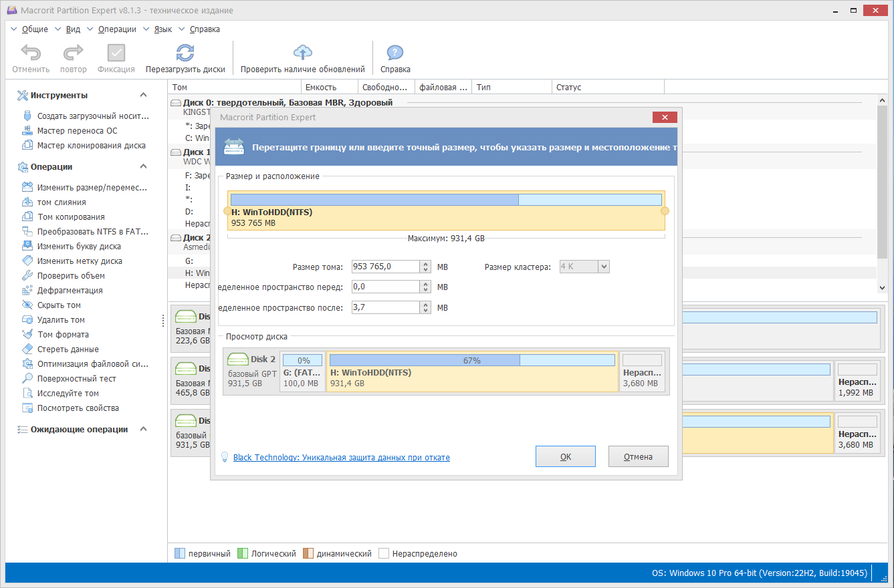Close the Macrorit Partition Expert dialog
Image resolution: width=894 pixels, height=588 pixels.
(665, 117)
